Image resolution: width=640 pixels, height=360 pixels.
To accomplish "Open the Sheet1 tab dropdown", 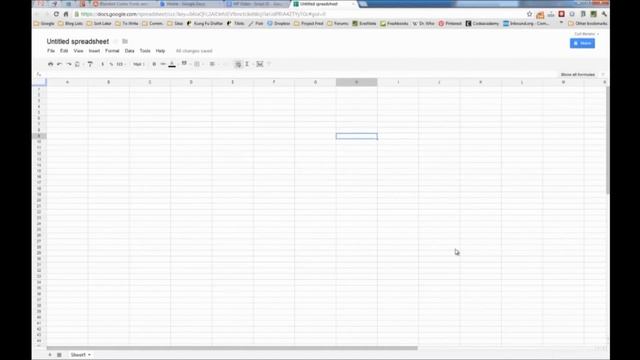I will pos(89,355).
